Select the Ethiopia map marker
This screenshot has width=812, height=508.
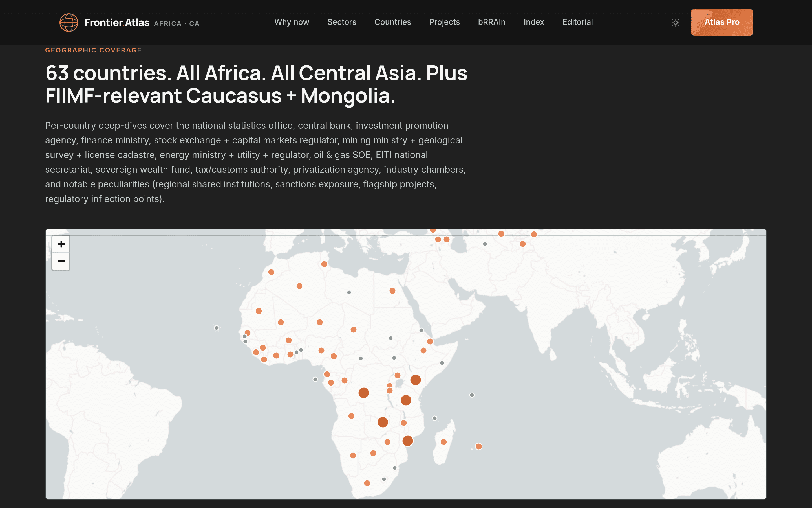click(x=423, y=351)
